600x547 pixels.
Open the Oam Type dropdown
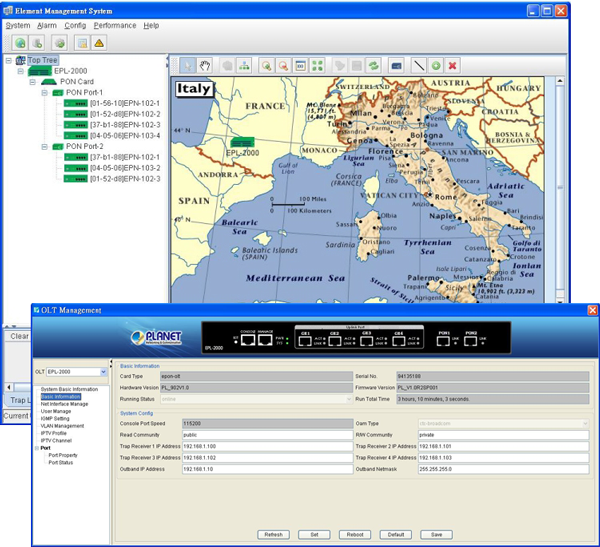click(585, 423)
